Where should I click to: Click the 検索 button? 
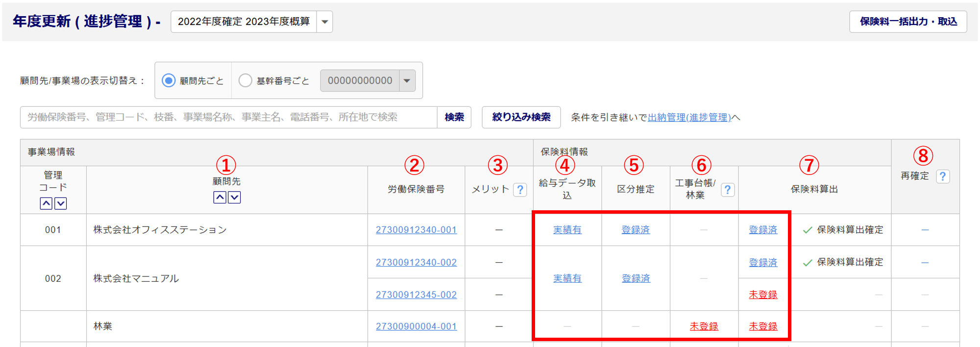(x=454, y=117)
